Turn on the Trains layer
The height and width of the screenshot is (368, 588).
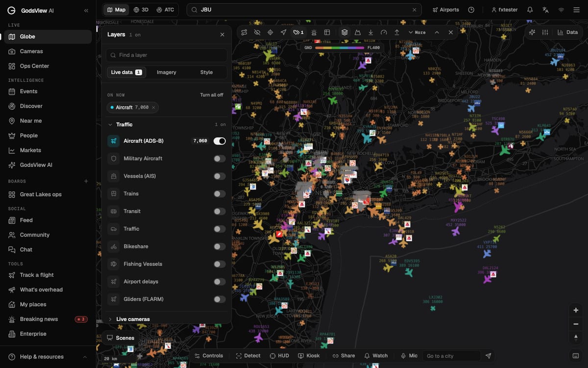pos(220,194)
